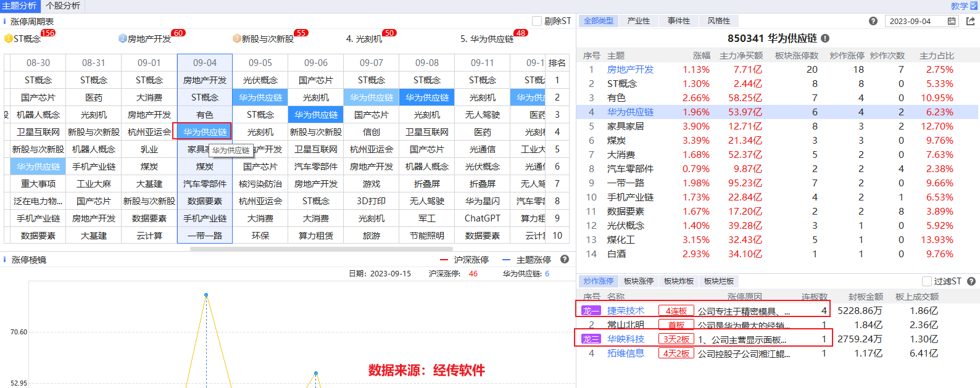The height and width of the screenshot is (388, 980).
Task: Open help icon in 涨停棱镜 panel
Action: (564, 259)
